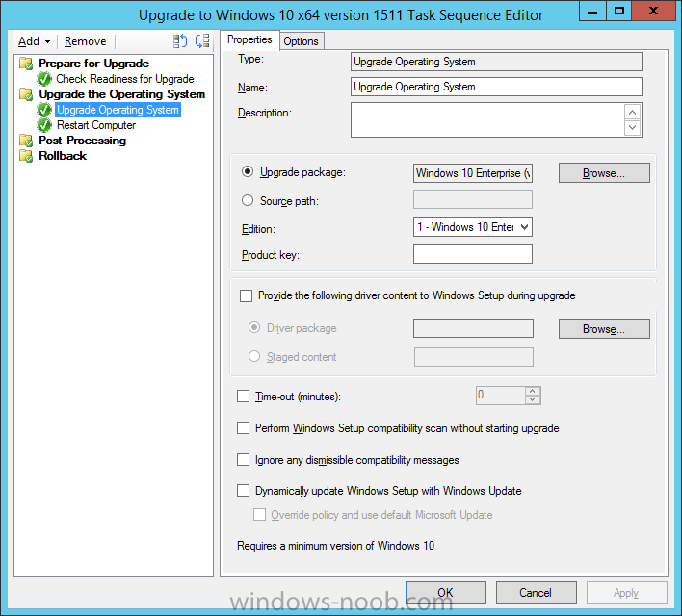
Task: Check Override policy and use default Microsoft Update
Action: point(260,514)
